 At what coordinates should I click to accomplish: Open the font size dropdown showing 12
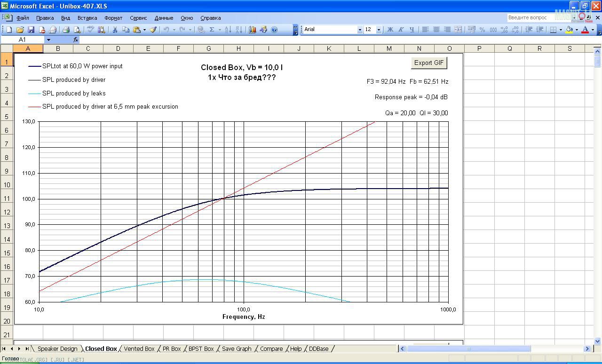[x=379, y=30]
